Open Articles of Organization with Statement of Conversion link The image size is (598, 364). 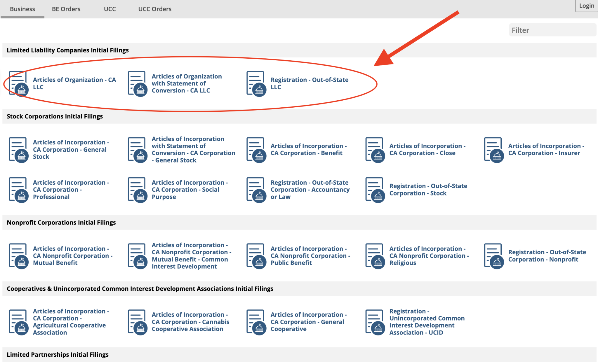pyautogui.click(x=187, y=83)
